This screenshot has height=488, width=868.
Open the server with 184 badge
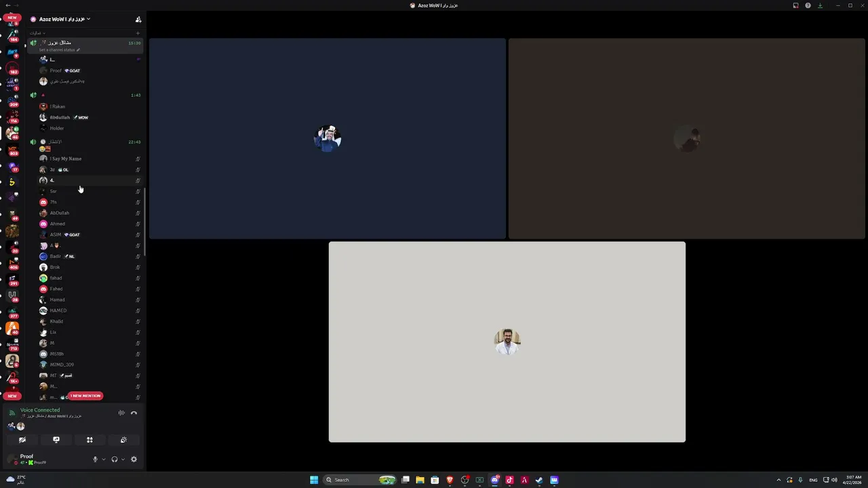pyautogui.click(x=12, y=36)
